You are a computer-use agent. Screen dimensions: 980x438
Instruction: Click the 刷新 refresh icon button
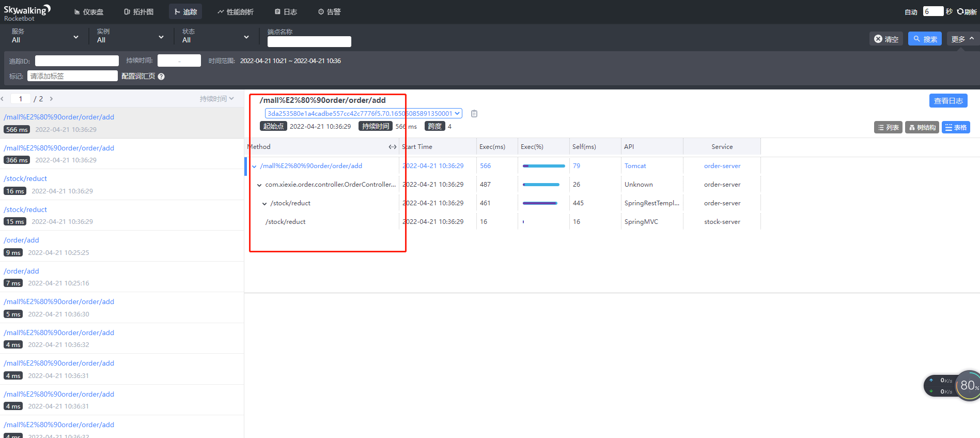coord(967,12)
